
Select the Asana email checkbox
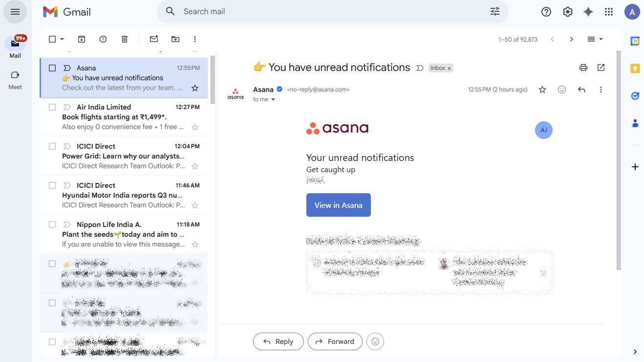click(52, 68)
